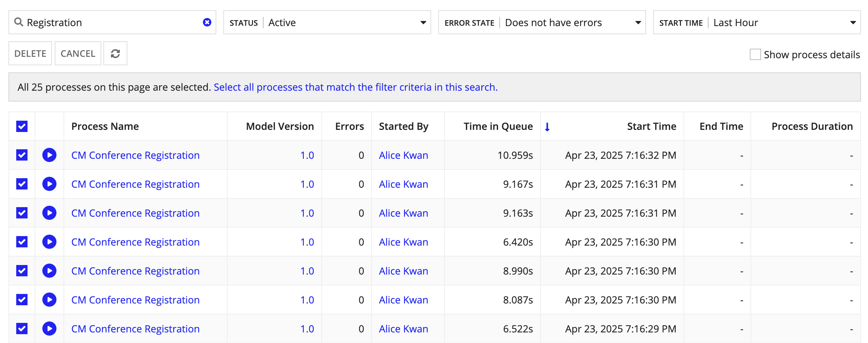Screen dimensions: 868x343
Task: Open Alice Kwan for 7:16:29 PM row
Action: (404, 329)
